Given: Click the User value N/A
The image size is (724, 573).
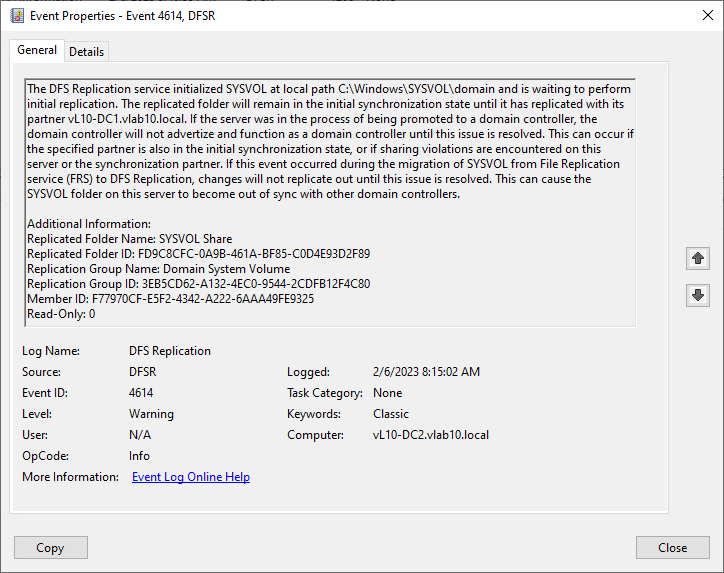Looking at the screenshot, I should coord(140,435).
